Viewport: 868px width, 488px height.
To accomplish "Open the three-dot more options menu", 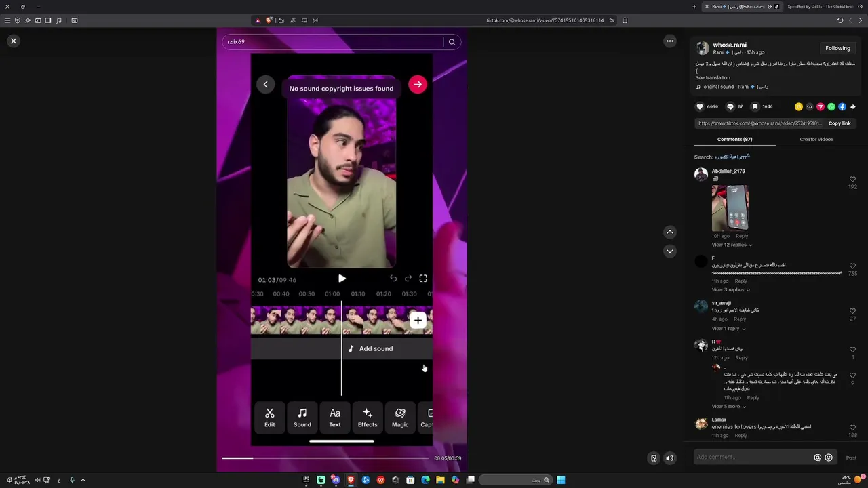I will click(x=670, y=41).
